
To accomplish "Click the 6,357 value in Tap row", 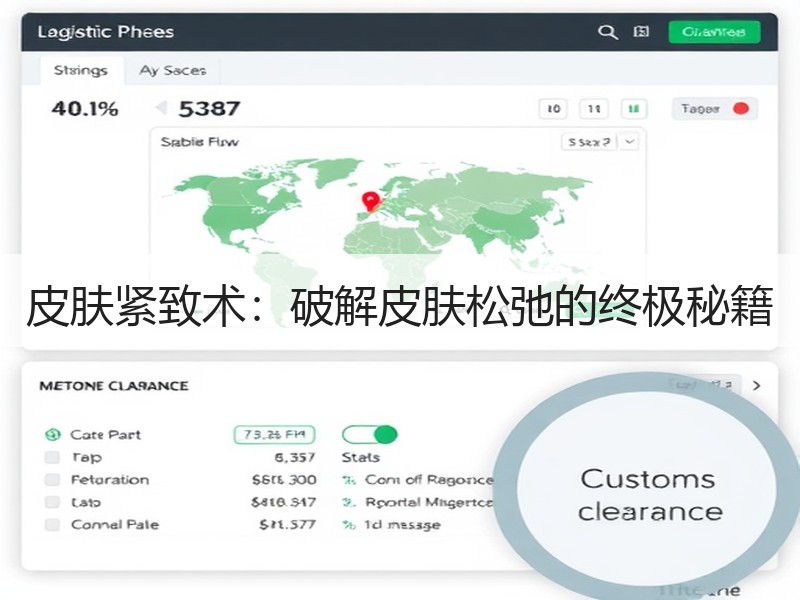I will point(295,457).
